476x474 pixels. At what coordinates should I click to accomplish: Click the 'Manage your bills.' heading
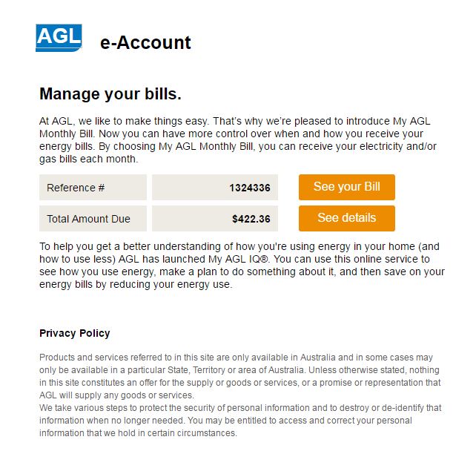click(110, 94)
